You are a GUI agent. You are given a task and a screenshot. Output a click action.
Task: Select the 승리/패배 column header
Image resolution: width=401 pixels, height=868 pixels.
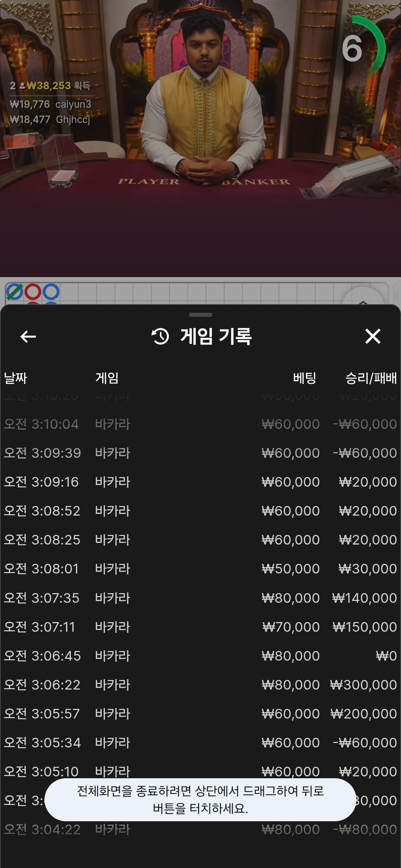(x=371, y=378)
